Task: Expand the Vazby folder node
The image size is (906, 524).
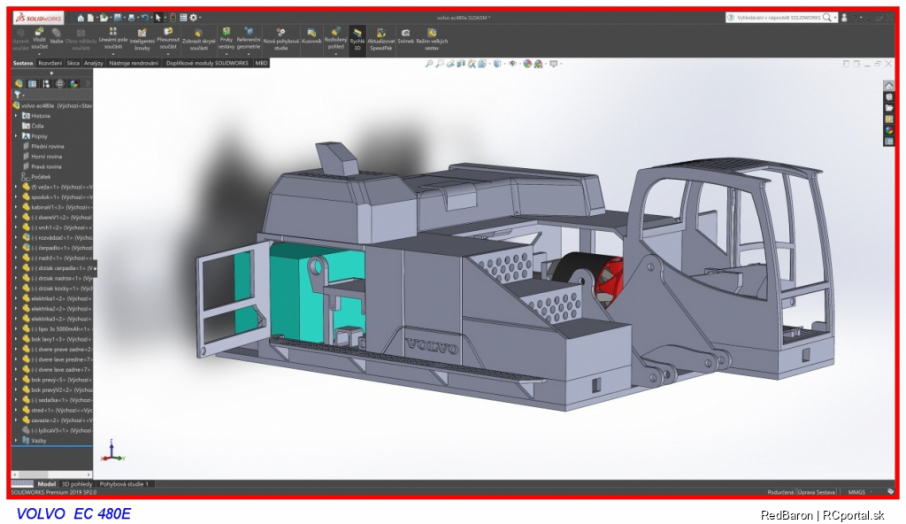Action: 16,440
